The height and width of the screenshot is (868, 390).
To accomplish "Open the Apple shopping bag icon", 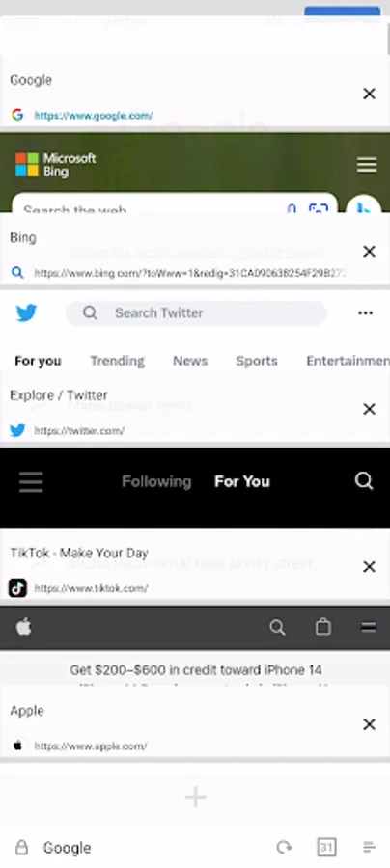I will tap(323, 627).
